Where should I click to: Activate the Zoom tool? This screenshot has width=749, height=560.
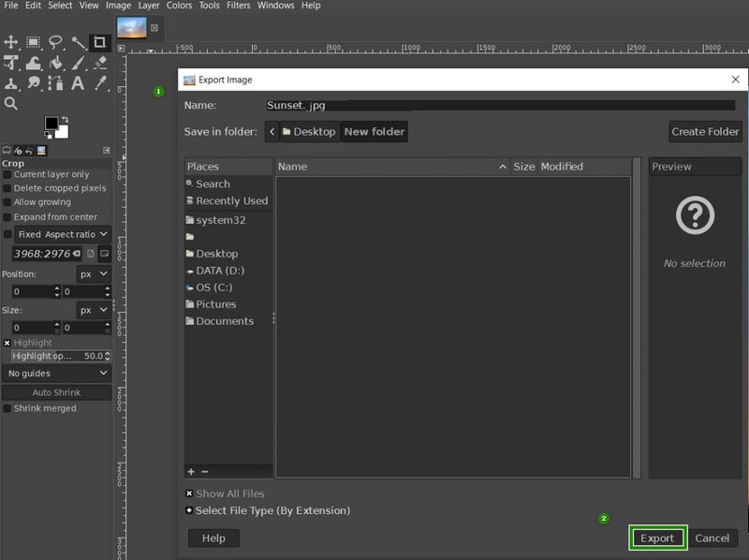click(11, 103)
